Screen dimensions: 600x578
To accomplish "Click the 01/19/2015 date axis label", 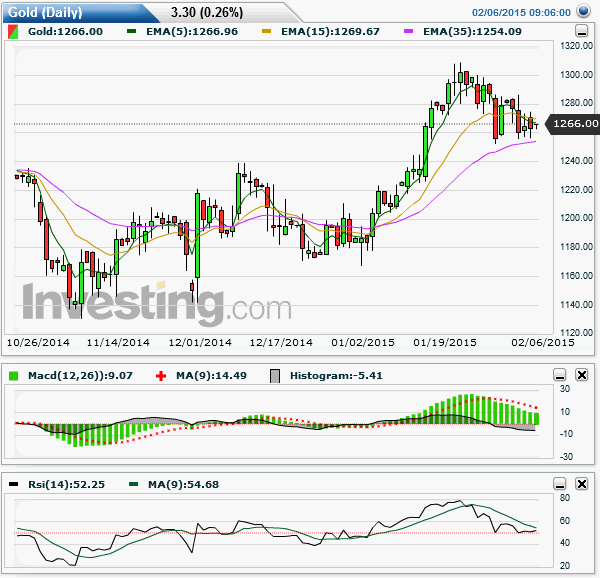I will pos(445,342).
